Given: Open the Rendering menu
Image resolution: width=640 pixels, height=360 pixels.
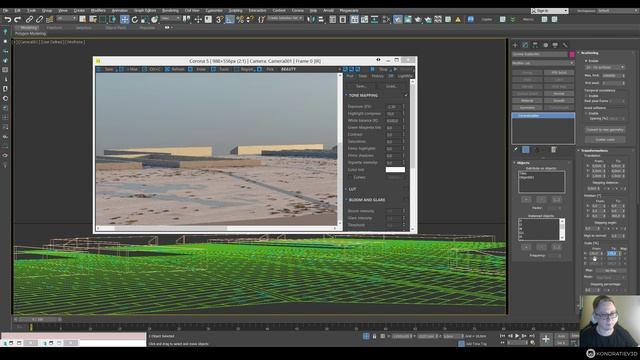Looking at the screenshot, I should (170, 11).
